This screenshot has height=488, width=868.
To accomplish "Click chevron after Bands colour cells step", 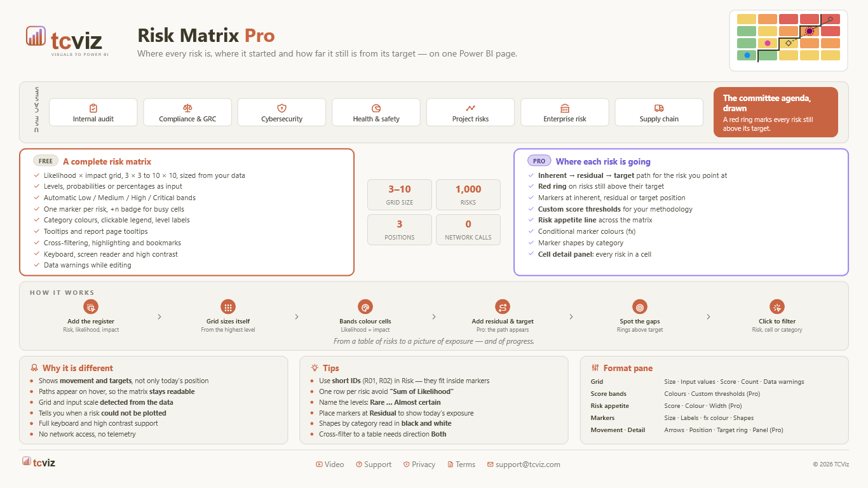I will (x=434, y=316).
